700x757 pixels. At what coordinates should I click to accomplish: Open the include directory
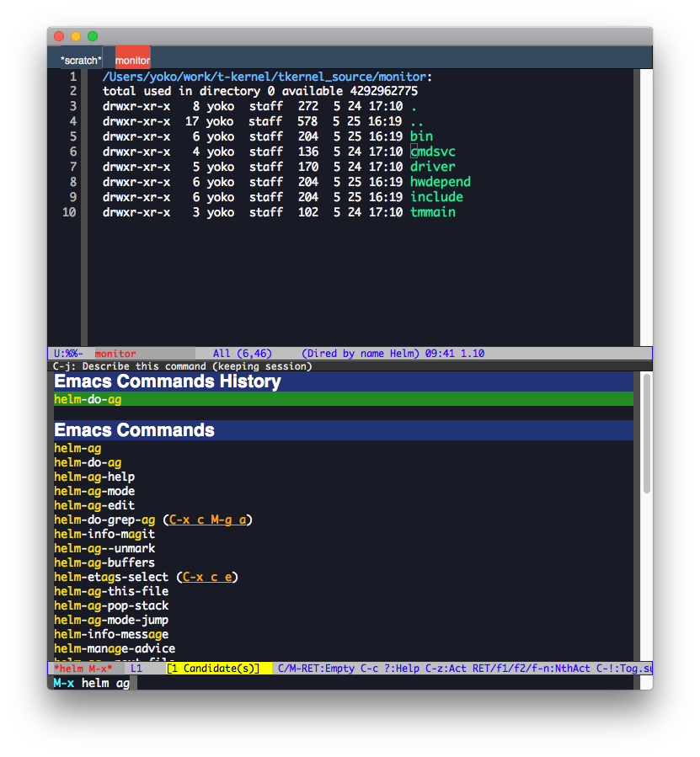click(x=436, y=197)
